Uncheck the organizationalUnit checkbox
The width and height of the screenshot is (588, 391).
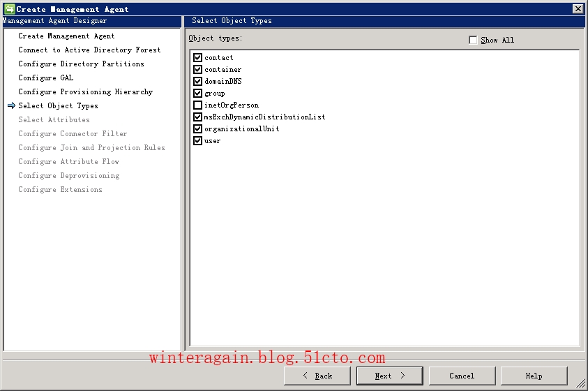(197, 128)
